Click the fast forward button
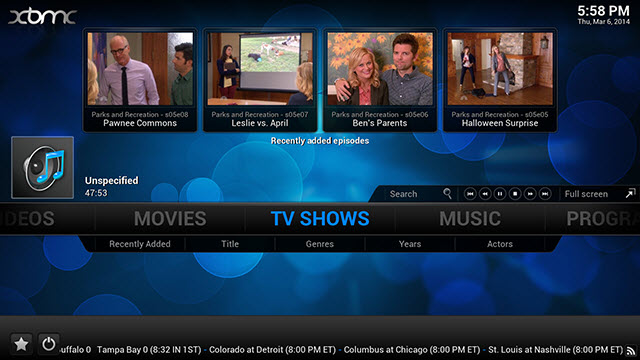 point(530,194)
